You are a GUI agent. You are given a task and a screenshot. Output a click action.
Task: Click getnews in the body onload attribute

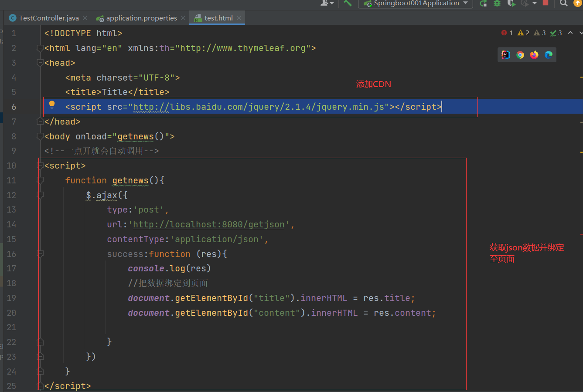pos(136,136)
